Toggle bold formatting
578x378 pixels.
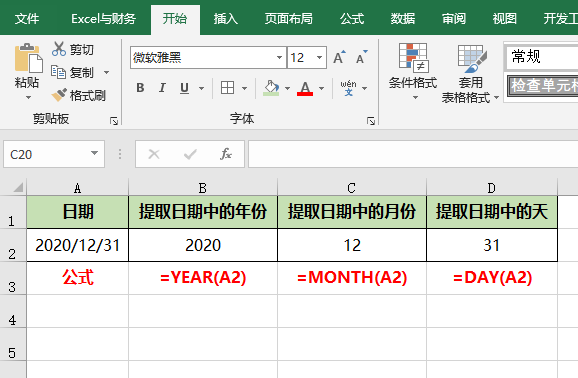click(x=140, y=88)
